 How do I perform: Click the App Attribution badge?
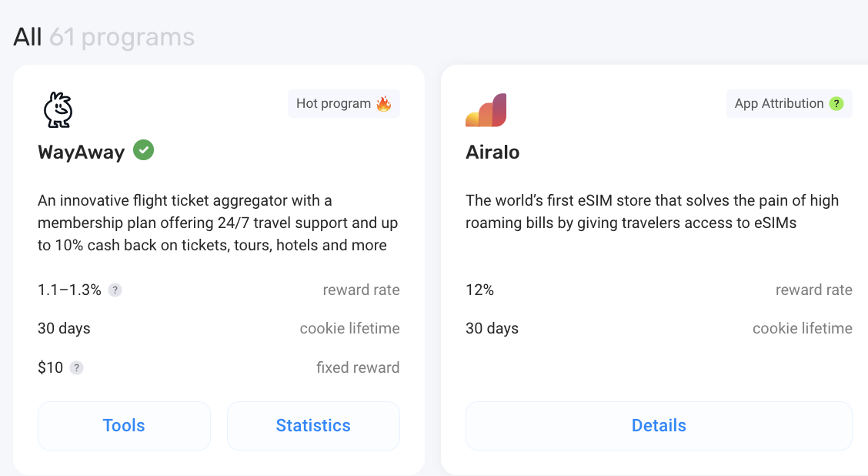tap(790, 104)
